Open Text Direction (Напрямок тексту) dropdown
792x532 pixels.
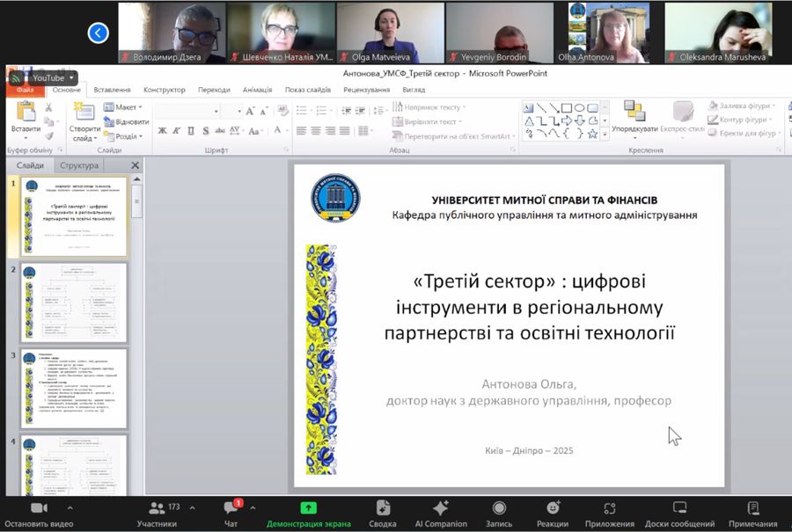[429, 107]
